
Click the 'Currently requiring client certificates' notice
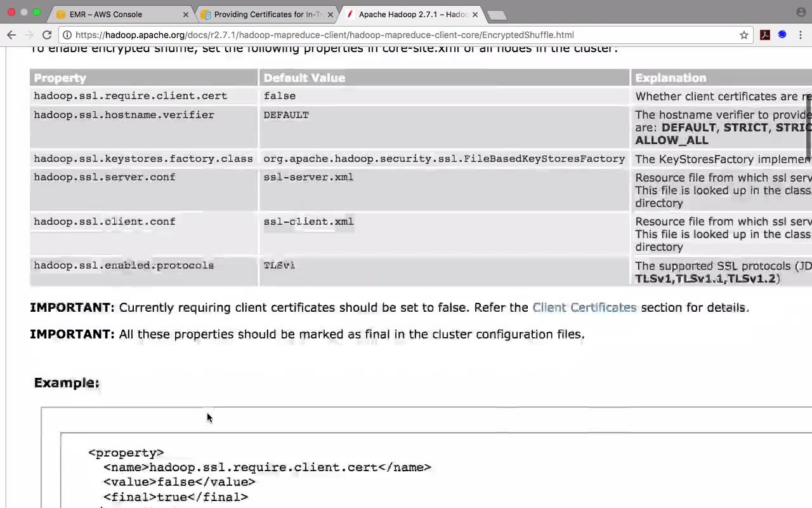pos(390,307)
